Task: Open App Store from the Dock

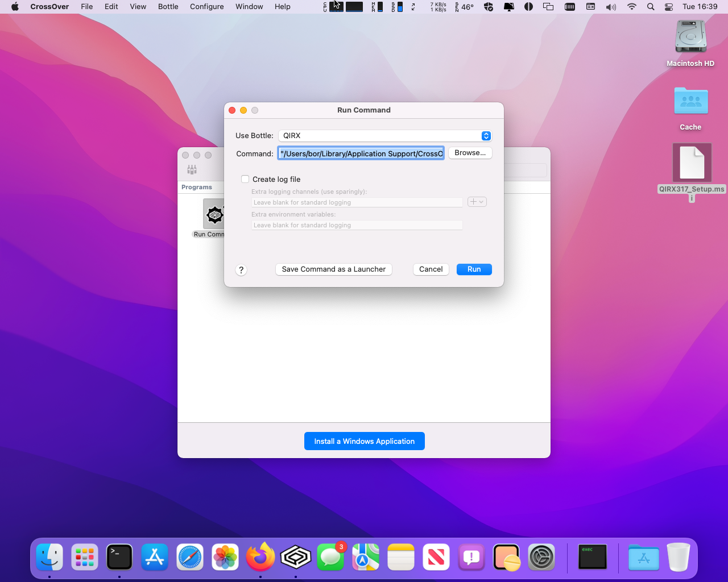Action: point(155,557)
